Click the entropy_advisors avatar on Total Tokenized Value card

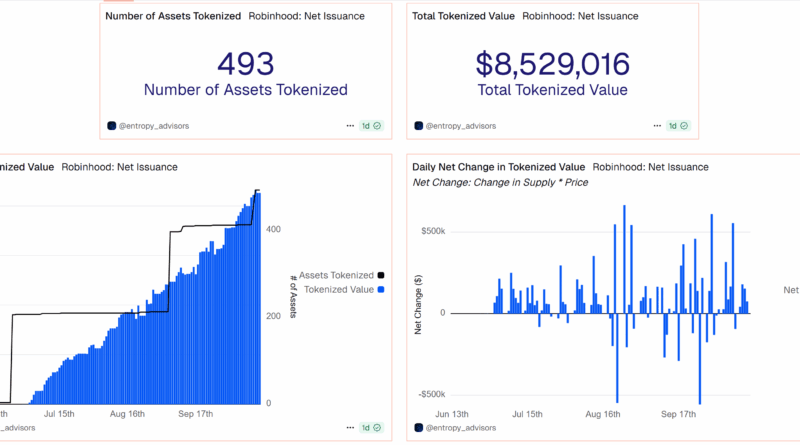(x=418, y=126)
